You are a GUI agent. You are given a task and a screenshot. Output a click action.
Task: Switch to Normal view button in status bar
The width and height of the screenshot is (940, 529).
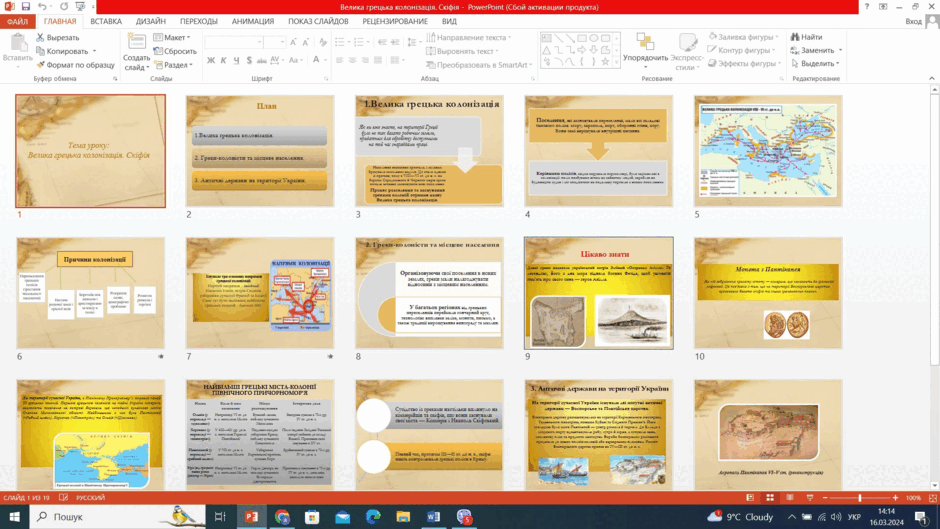pyautogui.click(x=750, y=498)
